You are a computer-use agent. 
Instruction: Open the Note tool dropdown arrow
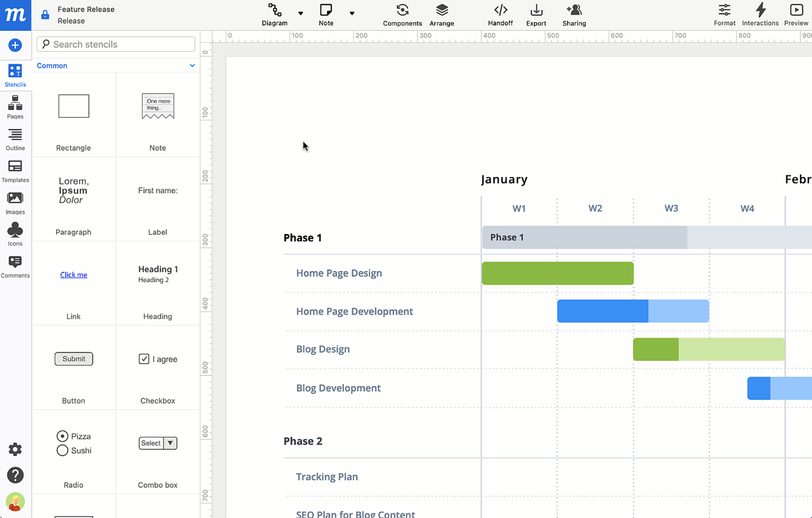point(352,13)
